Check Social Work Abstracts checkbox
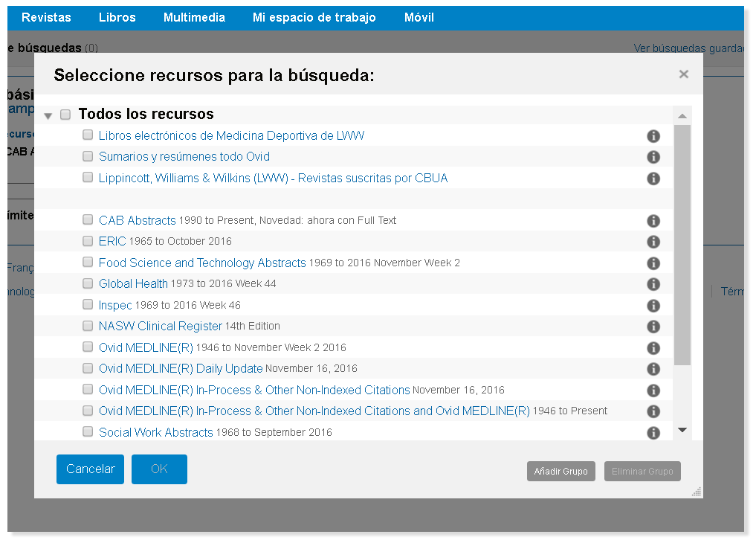756x543 pixels. pos(88,431)
